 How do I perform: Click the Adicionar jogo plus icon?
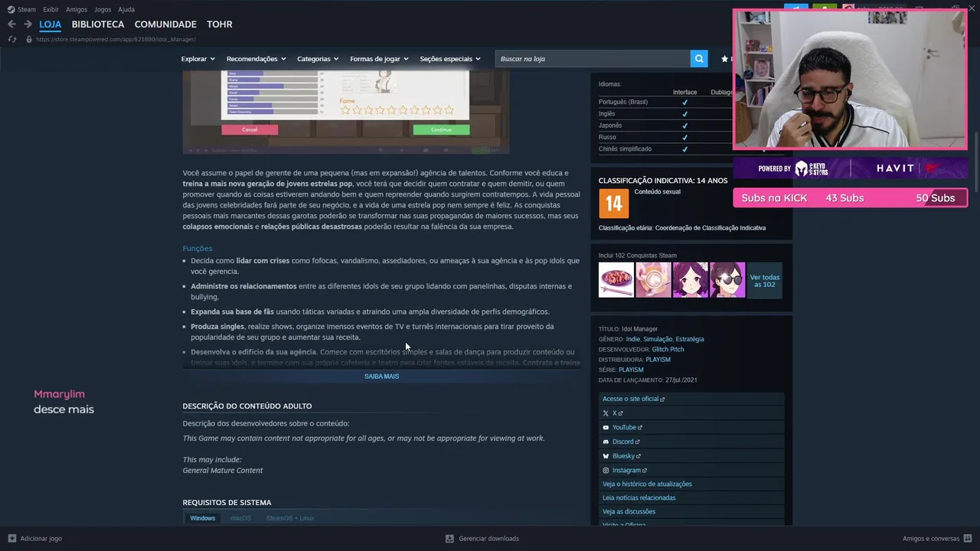(x=11, y=538)
